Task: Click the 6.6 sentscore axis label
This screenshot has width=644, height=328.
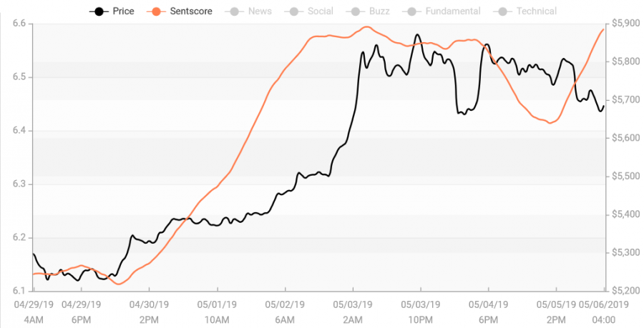Action: (19, 24)
